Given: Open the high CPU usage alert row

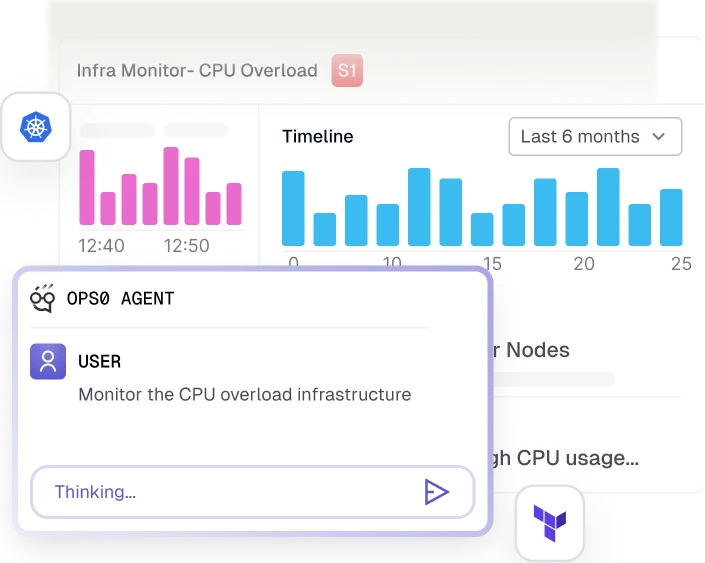Looking at the screenshot, I should pos(563,458).
